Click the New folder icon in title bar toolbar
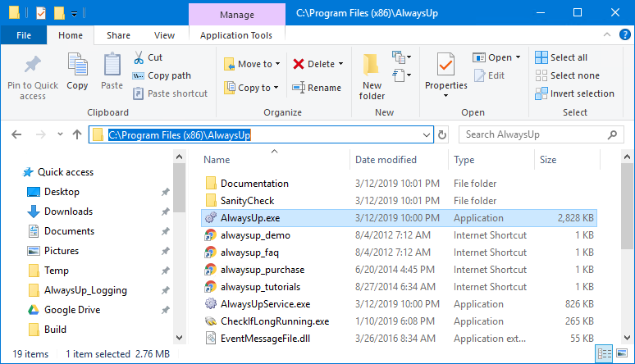The height and width of the screenshot is (364, 635). tap(60, 13)
